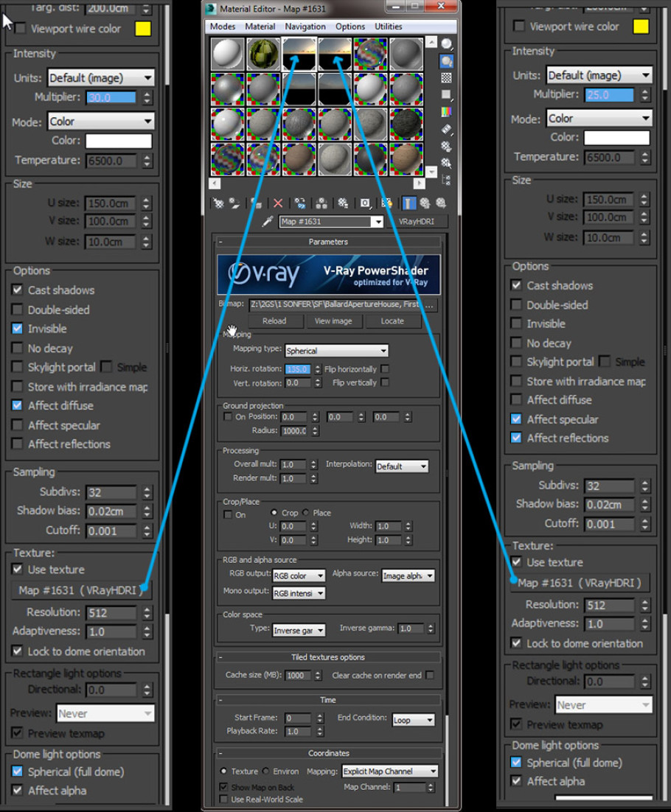
Task: Click the white Color swatch in left panel
Action: click(119, 141)
